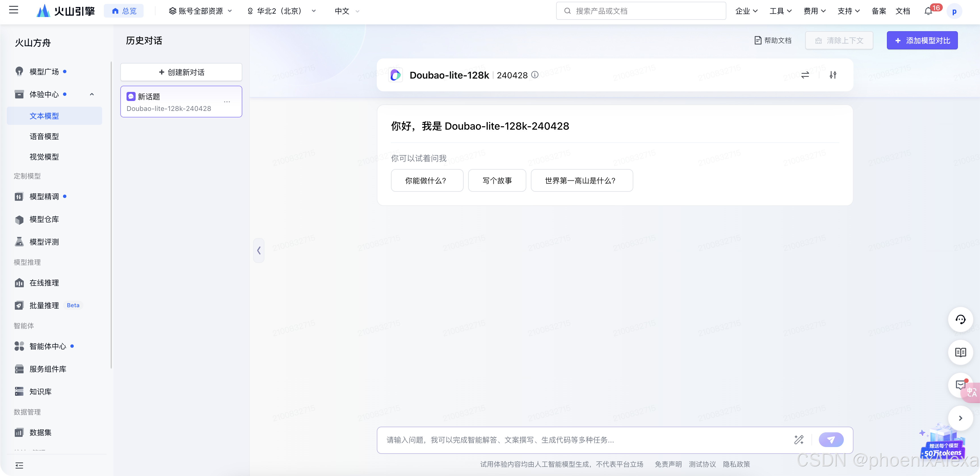The image size is (980, 476).
Task: Click the customer service headset icon
Action: coord(960,320)
